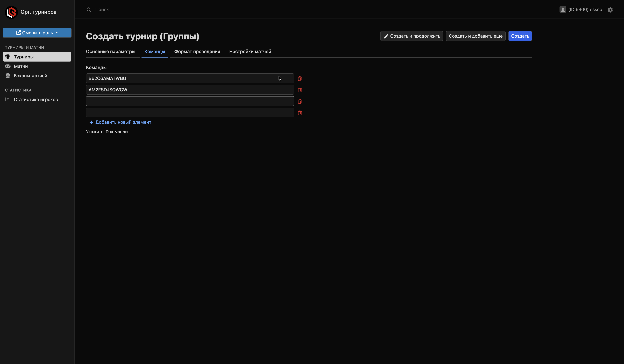Viewport: 624px width, 364px height.
Task: Delete the AM2FSDJSQWCW team row
Action: click(300, 90)
